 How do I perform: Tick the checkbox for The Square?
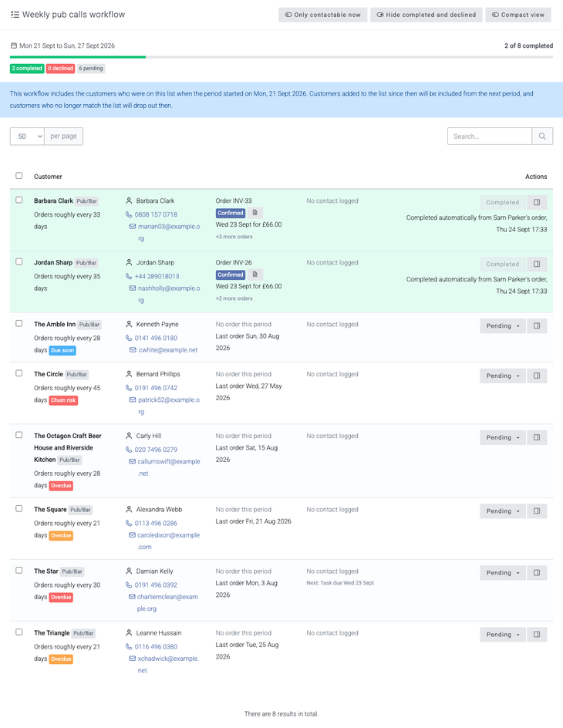[19, 509]
